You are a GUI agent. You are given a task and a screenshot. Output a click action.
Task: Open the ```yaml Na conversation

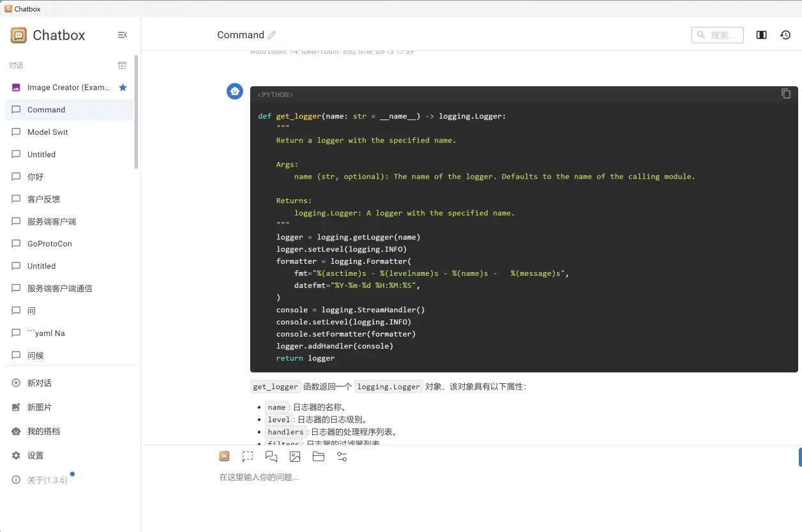70,333
